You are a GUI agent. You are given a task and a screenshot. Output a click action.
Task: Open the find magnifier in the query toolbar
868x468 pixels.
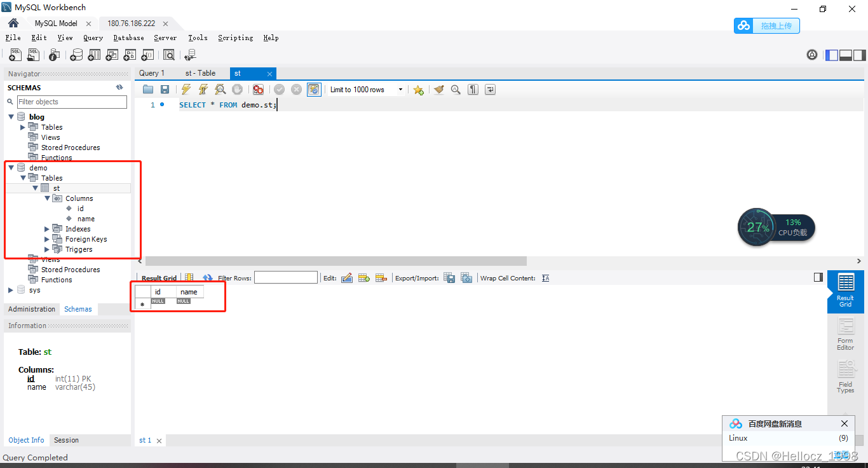456,90
